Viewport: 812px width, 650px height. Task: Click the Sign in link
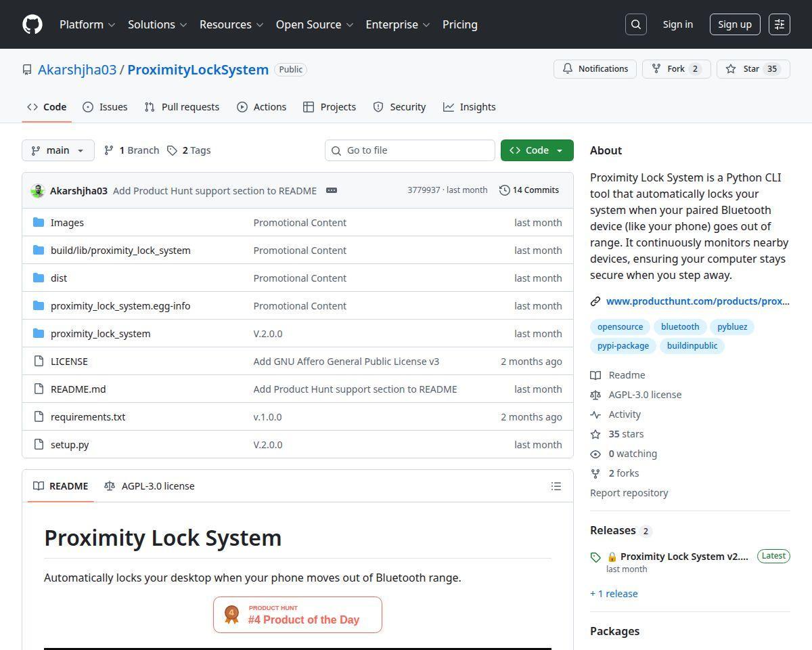678,24
